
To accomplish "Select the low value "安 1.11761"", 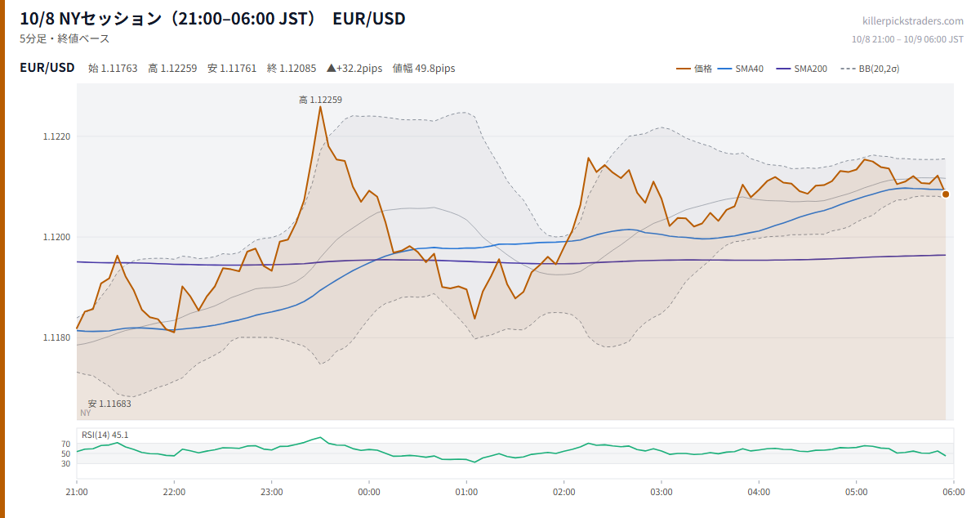I will pyautogui.click(x=232, y=69).
